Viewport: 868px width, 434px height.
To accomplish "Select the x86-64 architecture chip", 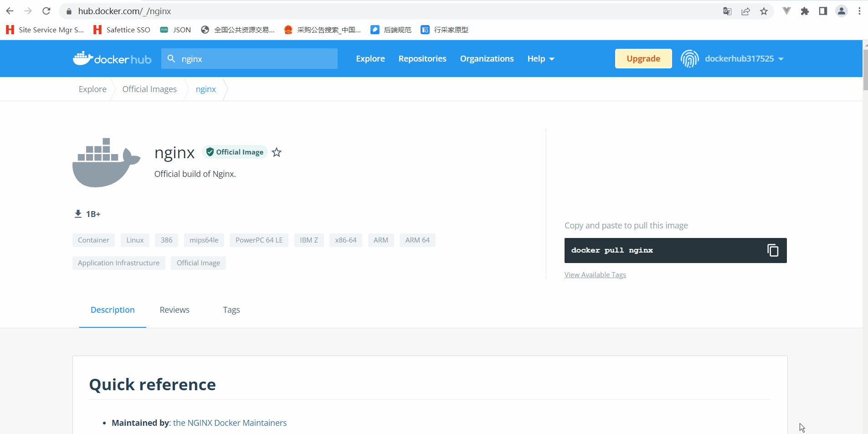I will 346,240.
